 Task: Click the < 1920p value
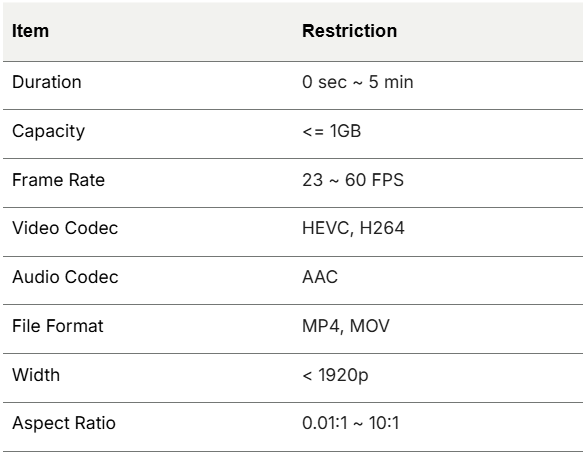tap(335, 375)
